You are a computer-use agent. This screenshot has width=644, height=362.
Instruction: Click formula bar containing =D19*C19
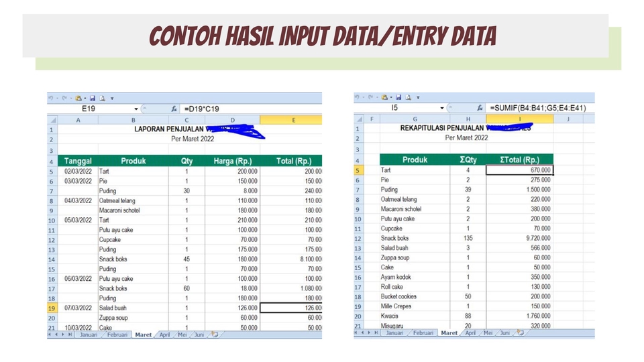(252, 109)
